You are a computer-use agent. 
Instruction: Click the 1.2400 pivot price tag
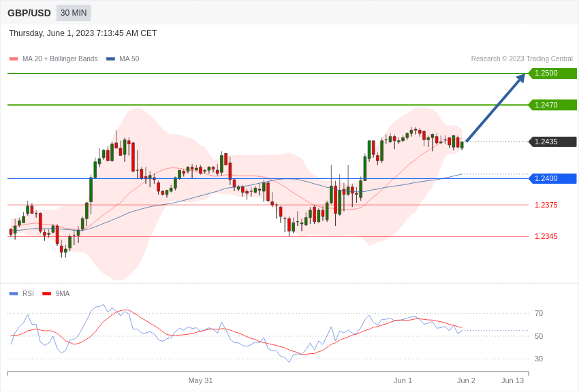point(552,179)
